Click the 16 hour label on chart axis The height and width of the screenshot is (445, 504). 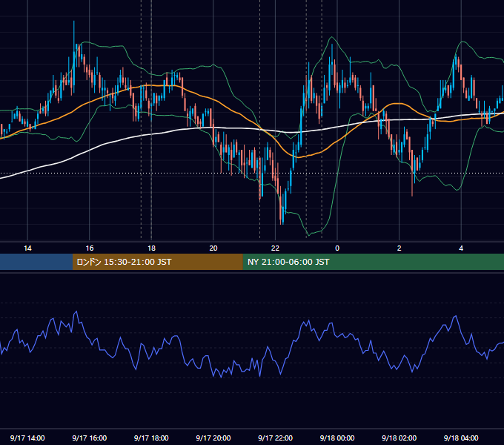click(x=90, y=248)
